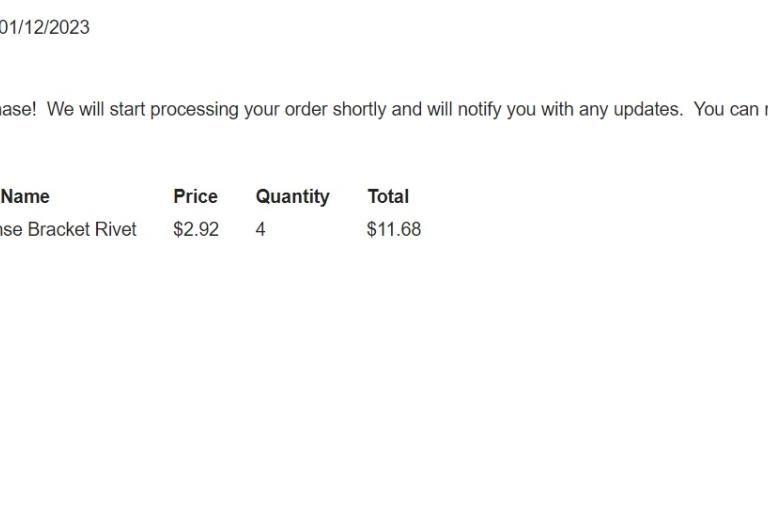Click the Quantity column header
Image resolution: width=768 pixels, height=512 pixels.
tap(292, 197)
